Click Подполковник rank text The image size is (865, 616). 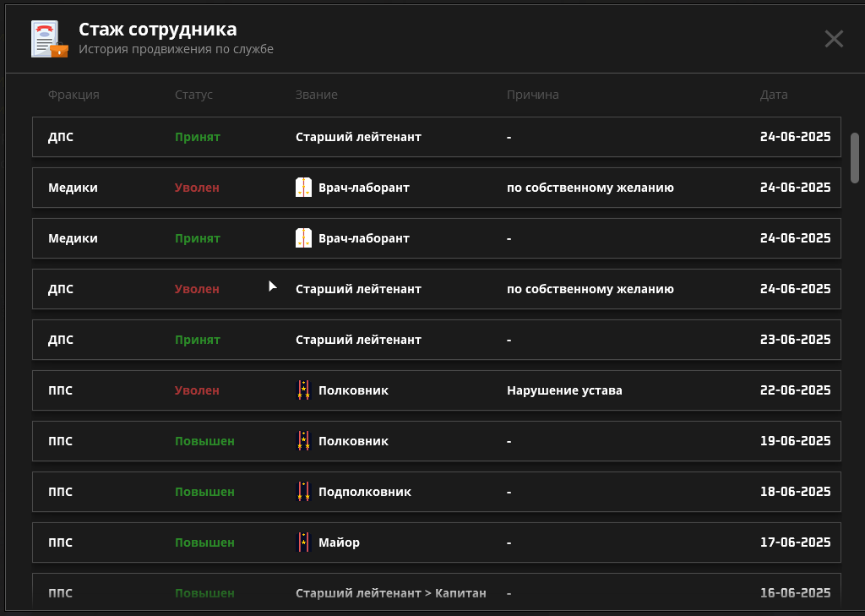[365, 492]
